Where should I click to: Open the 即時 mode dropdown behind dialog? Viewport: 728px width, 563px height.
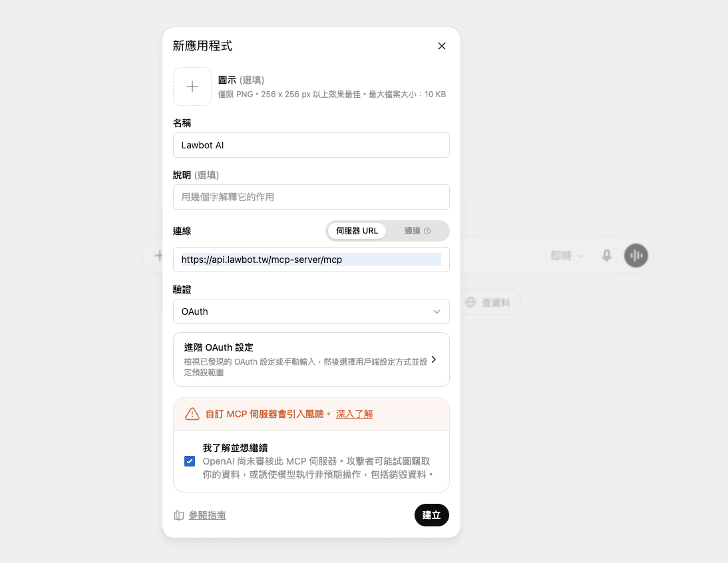[568, 256]
